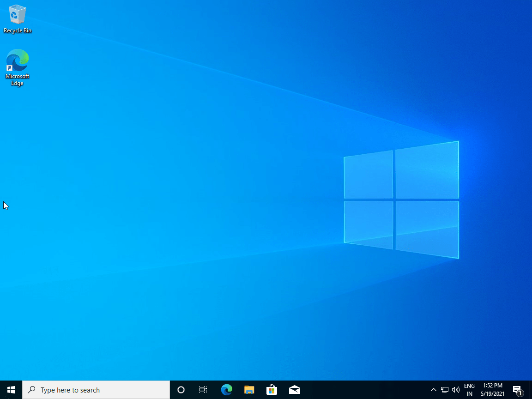Open Task View on the taskbar
The height and width of the screenshot is (399, 532).
tap(203, 390)
